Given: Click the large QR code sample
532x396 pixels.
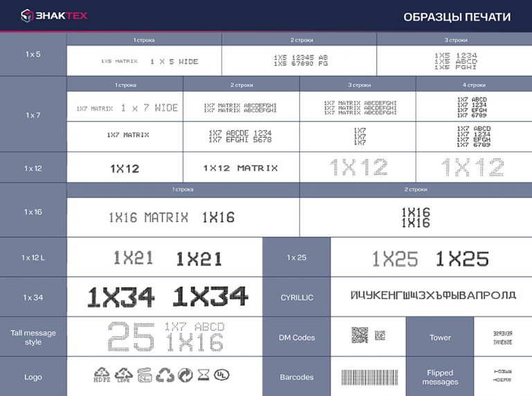Looking at the screenshot, I should pos(360,335).
